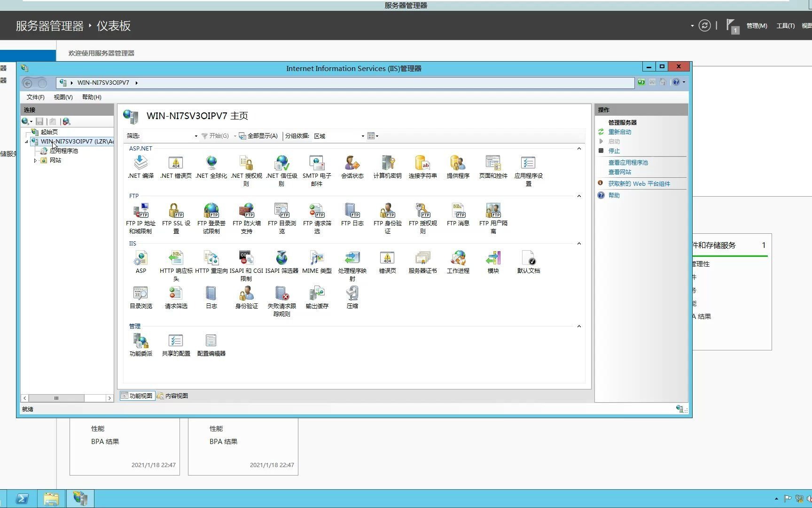The height and width of the screenshot is (508, 812).
Task: Open the SMTP 电子邮件 feature
Action: coord(317,171)
